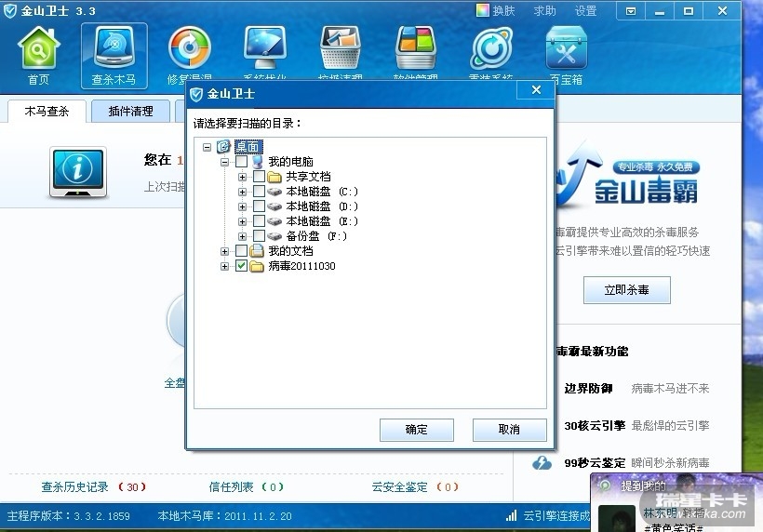Select the 我的电脑 tree label

pos(290,162)
